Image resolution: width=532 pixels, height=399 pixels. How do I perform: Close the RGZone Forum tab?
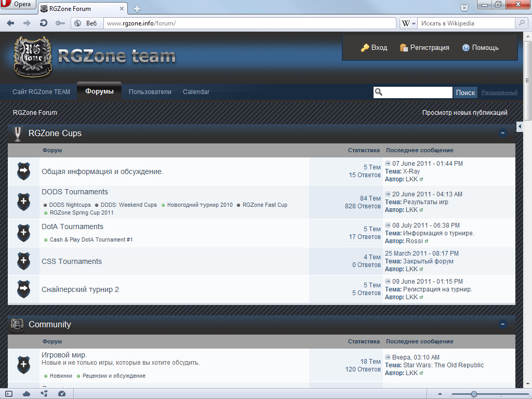click(x=122, y=8)
